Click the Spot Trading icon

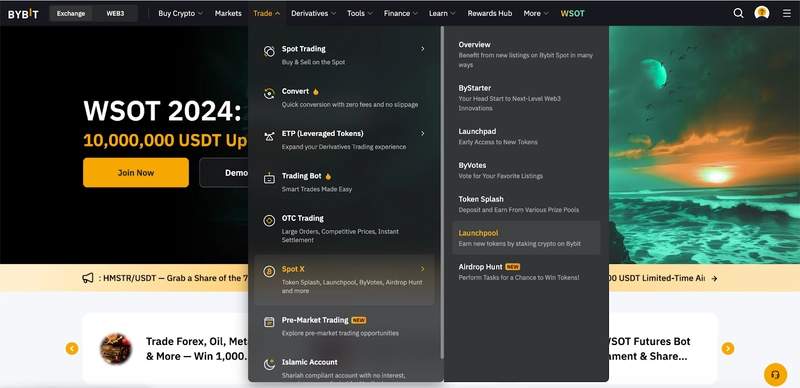tap(269, 51)
